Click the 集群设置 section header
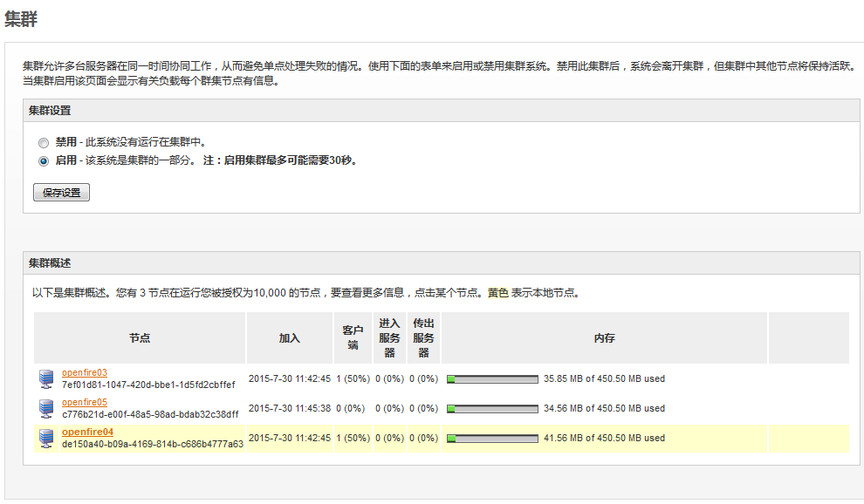 click(x=52, y=110)
